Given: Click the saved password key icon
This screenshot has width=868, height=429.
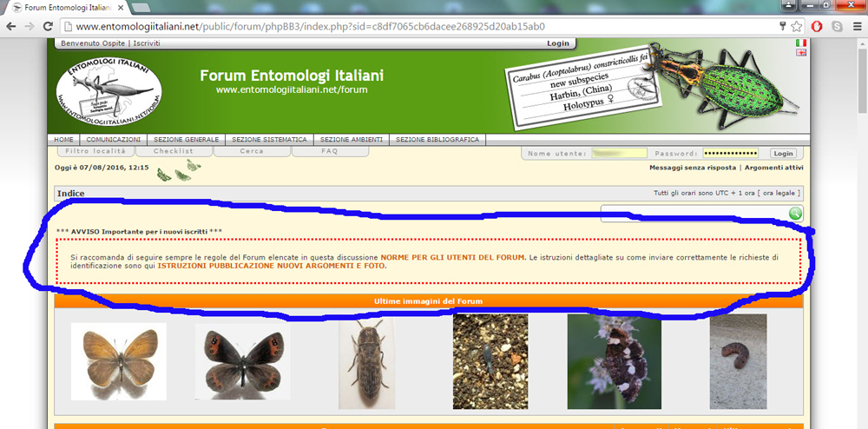Looking at the screenshot, I should [x=782, y=26].
